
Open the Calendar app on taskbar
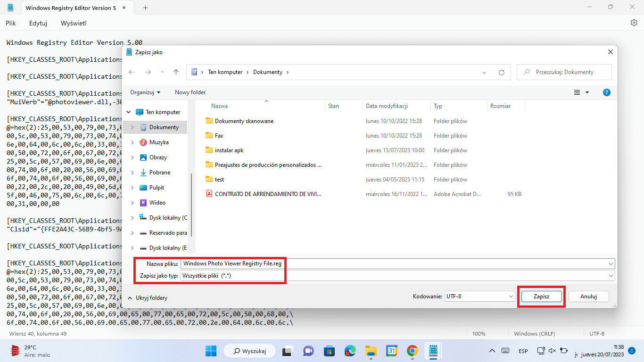pyautogui.click(x=392, y=351)
